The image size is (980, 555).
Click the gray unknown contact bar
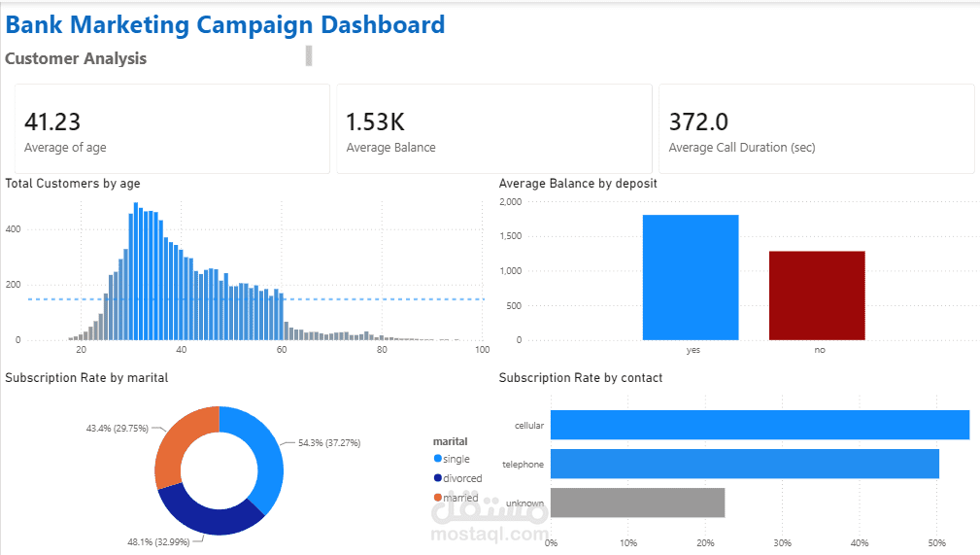(637, 503)
